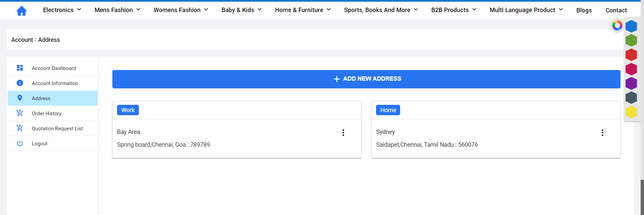Select Address in the sidebar
This screenshot has width=644, height=215.
coord(53,98)
